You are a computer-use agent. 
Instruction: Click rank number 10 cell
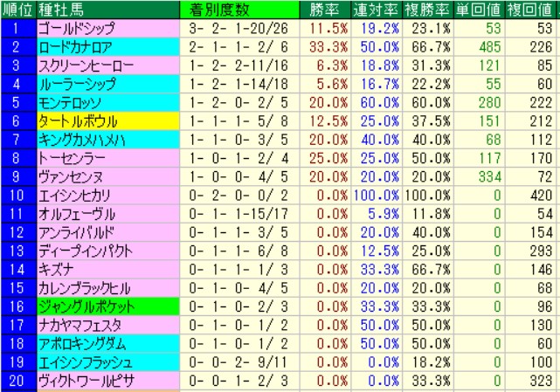tap(17, 196)
